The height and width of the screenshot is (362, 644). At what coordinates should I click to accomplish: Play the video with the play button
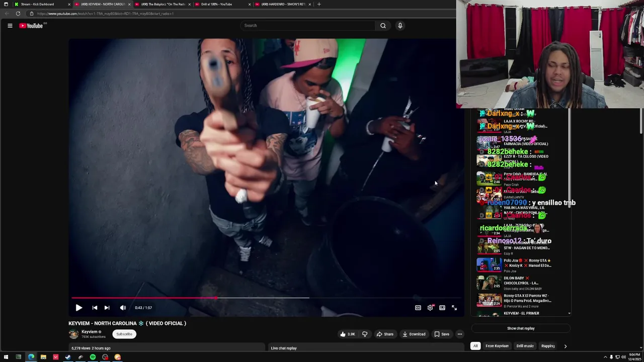click(x=78, y=308)
